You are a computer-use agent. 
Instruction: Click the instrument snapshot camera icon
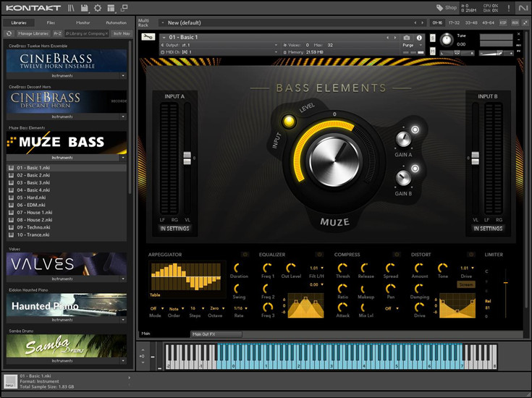[407, 37]
